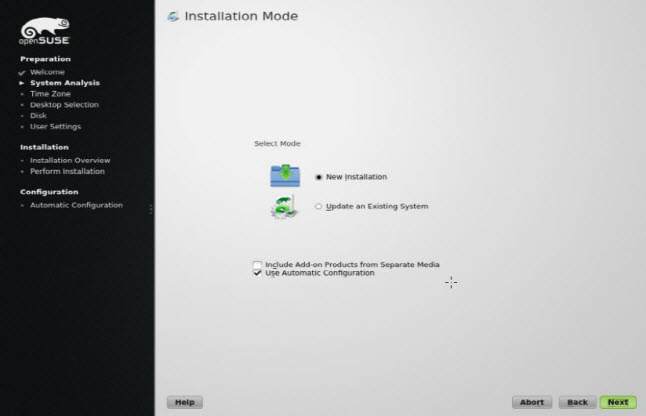
Task: Click the Installation Overview step
Action: (x=70, y=160)
